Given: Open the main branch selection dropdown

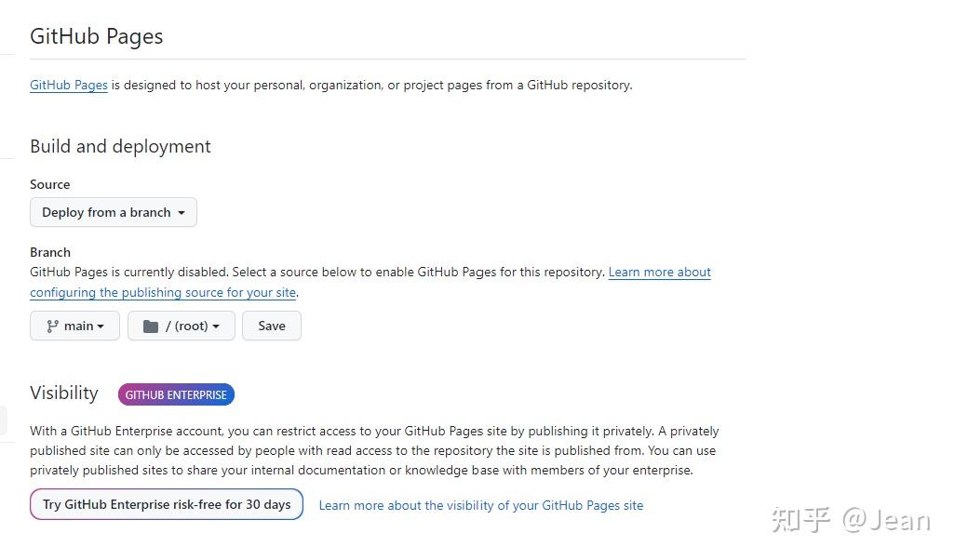Looking at the screenshot, I should click(74, 326).
